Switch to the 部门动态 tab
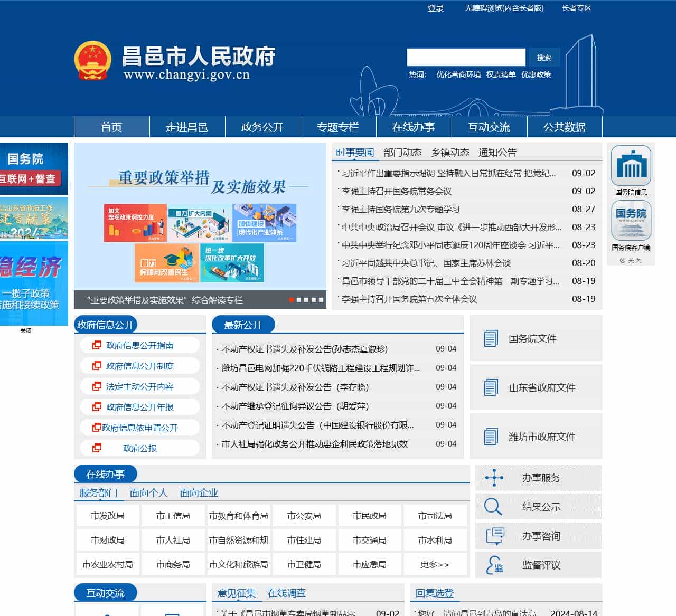 404,152
